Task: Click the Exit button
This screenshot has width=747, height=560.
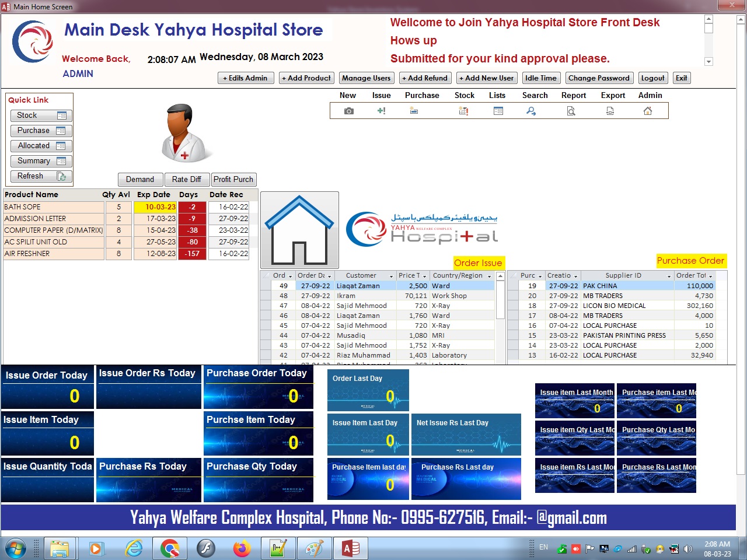Action: pyautogui.click(x=682, y=78)
